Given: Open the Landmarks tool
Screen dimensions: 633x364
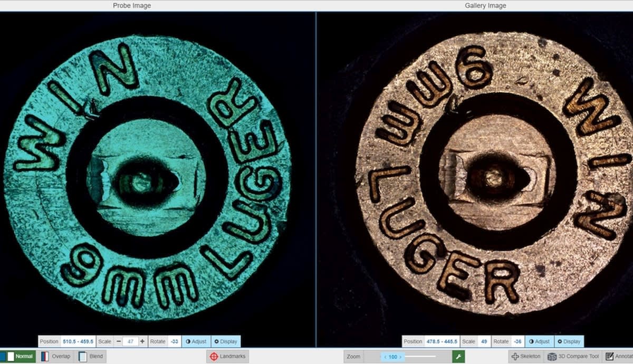Looking at the screenshot, I should (228, 357).
